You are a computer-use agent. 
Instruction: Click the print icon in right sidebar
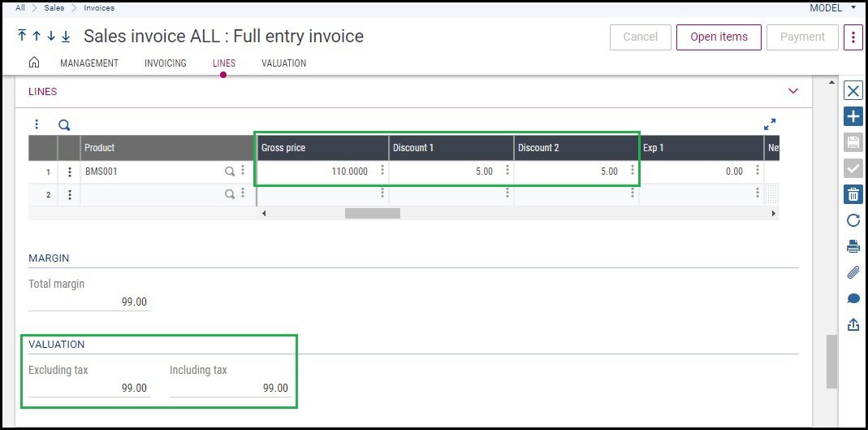tap(853, 246)
